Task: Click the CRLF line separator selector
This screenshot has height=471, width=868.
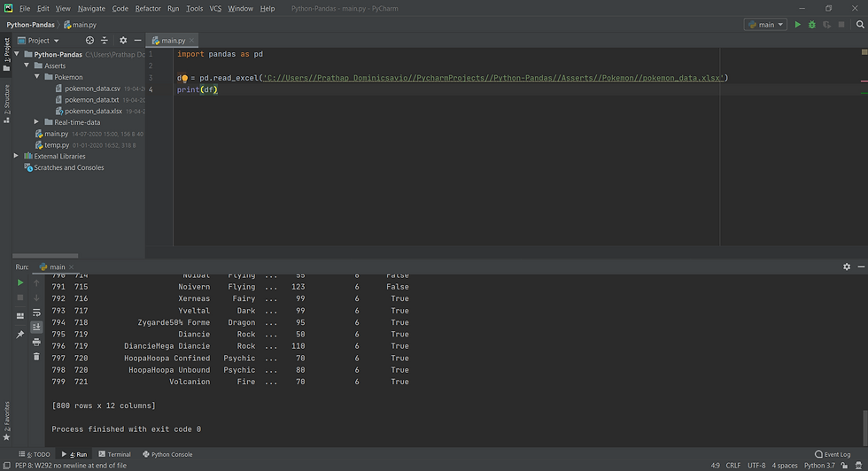Action: [733, 466]
